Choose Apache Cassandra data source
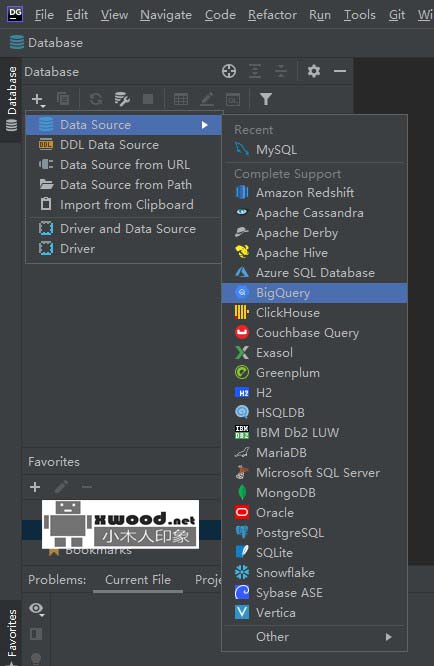This screenshot has width=434, height=666. pyautogui.click(x=314, y=212)
